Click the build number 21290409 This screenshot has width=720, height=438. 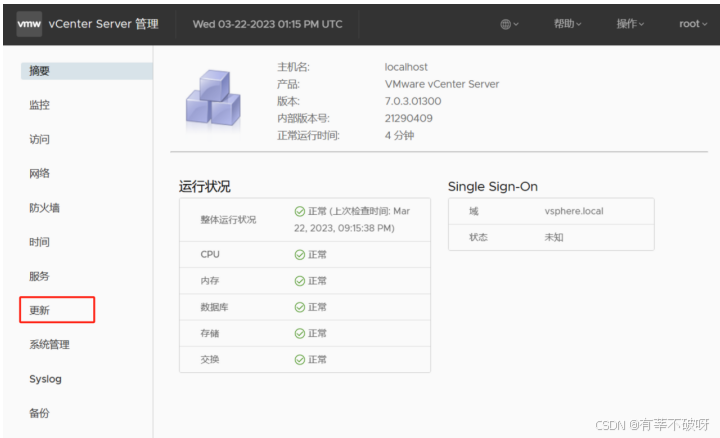(x=409, y=118)
